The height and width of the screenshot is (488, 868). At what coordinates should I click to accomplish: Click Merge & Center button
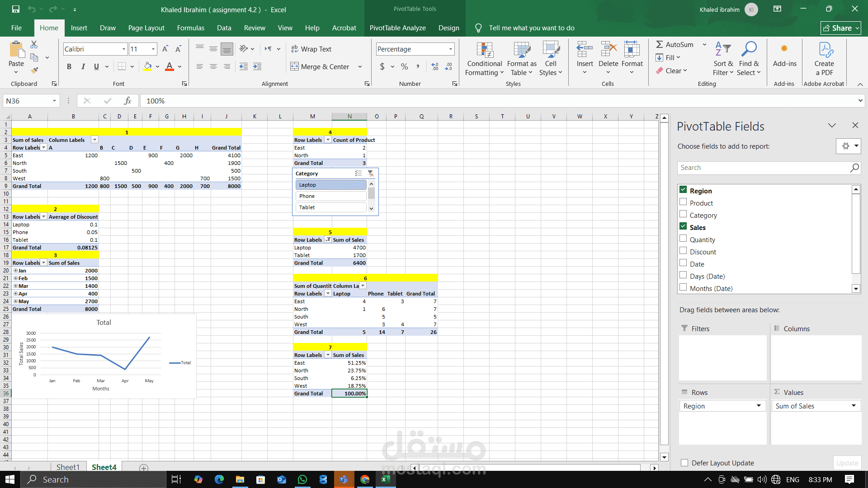tap(320, 66)
